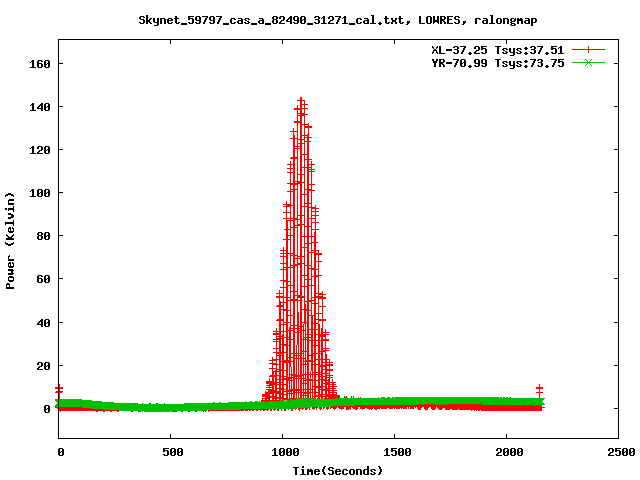Click y-axis tick label 20
Image resolution: width=640 pixels, height=480 pixels.
[x=43, y=366]
